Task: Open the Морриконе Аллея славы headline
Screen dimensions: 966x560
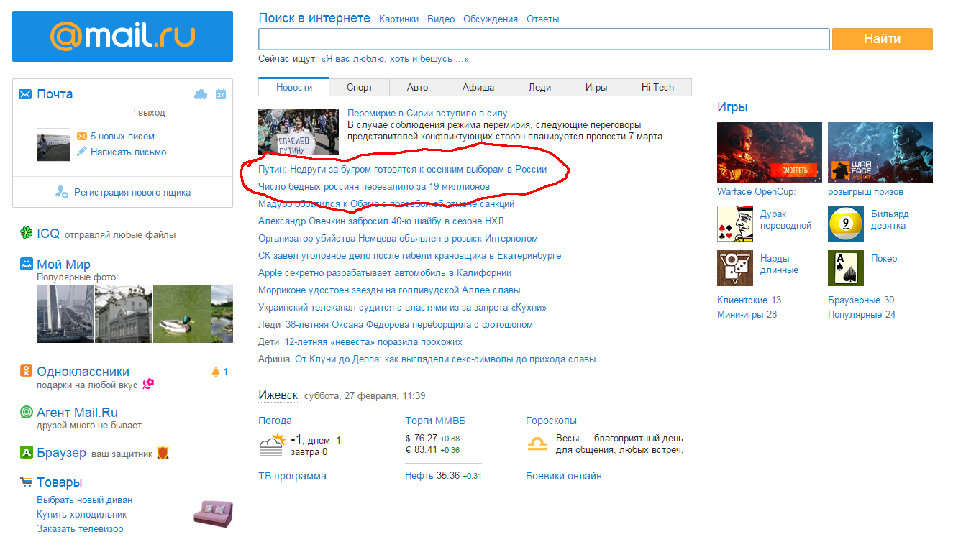Action: pyautogui.click(x=389, y=290)
